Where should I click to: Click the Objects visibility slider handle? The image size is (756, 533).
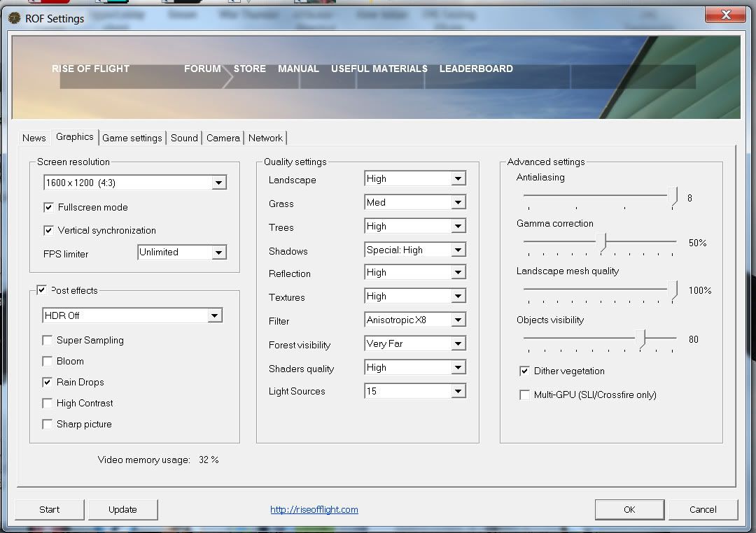[640, 339]
